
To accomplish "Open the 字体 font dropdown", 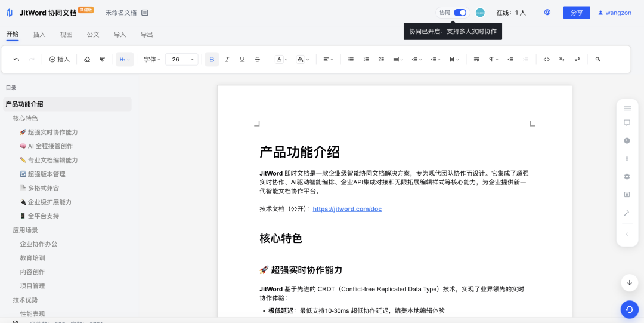I will tap(151, 59).
